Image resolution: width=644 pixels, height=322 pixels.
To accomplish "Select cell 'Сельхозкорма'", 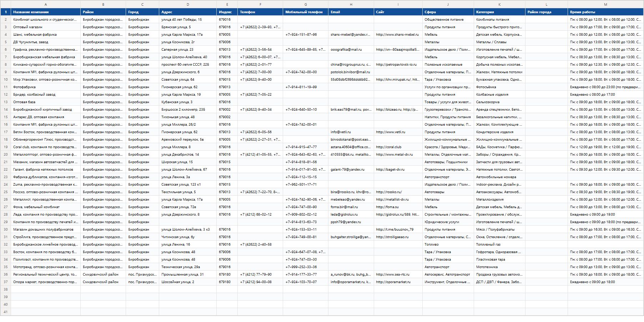I will pyautogui.click(x=499, y=102).
